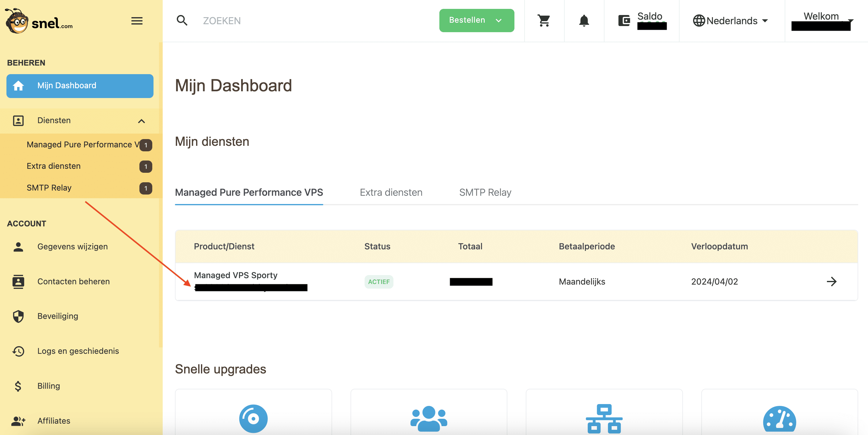Go to Mijn Dashboard in sidebar
868x435 pixels.
80,85
